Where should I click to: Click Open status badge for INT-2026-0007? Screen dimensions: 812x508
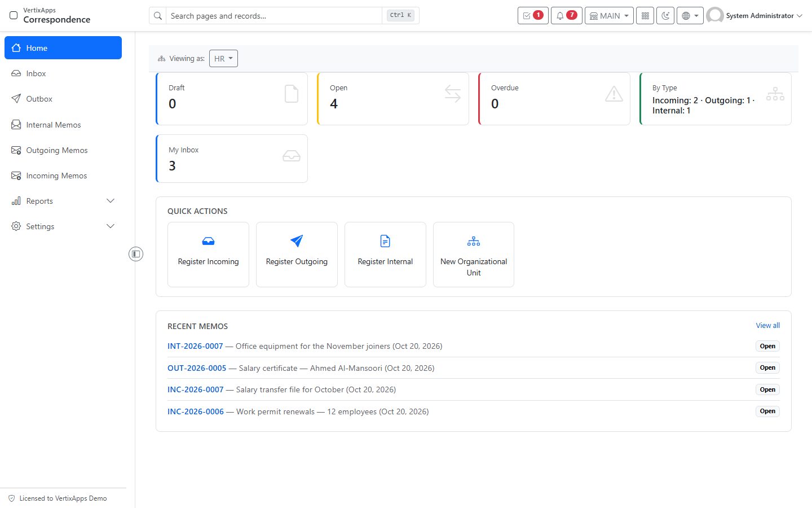coord(767,346)
